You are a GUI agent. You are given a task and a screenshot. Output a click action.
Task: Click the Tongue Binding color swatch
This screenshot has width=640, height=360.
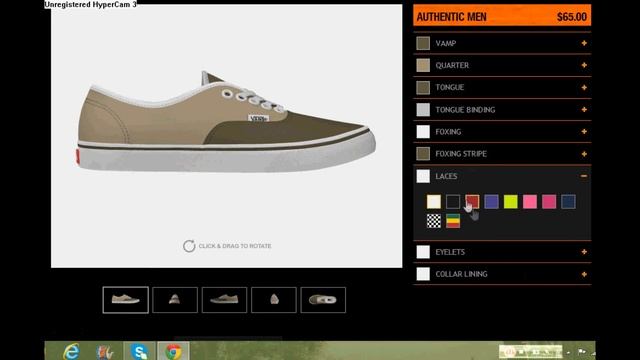(x=423, y=109)
